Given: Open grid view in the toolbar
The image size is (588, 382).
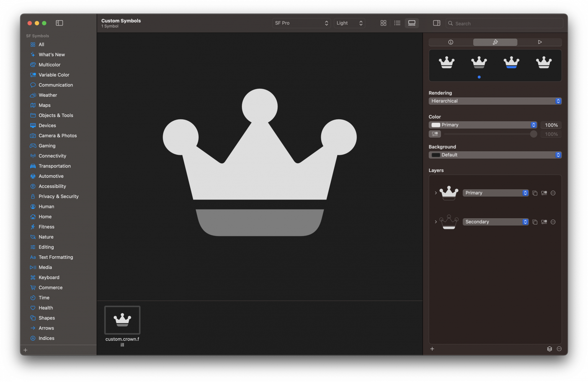Looking at the screenshot, I should pyautogui.click(x=383, y=23).
